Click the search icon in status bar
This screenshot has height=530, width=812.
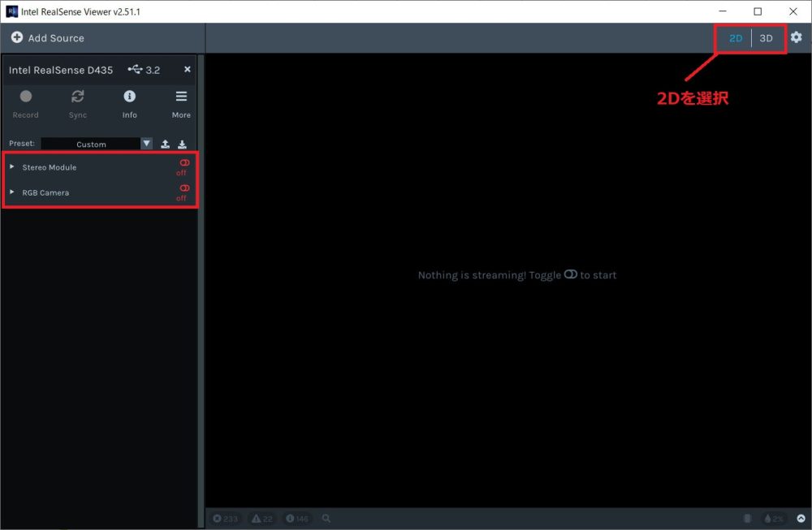tap(326, 519)
